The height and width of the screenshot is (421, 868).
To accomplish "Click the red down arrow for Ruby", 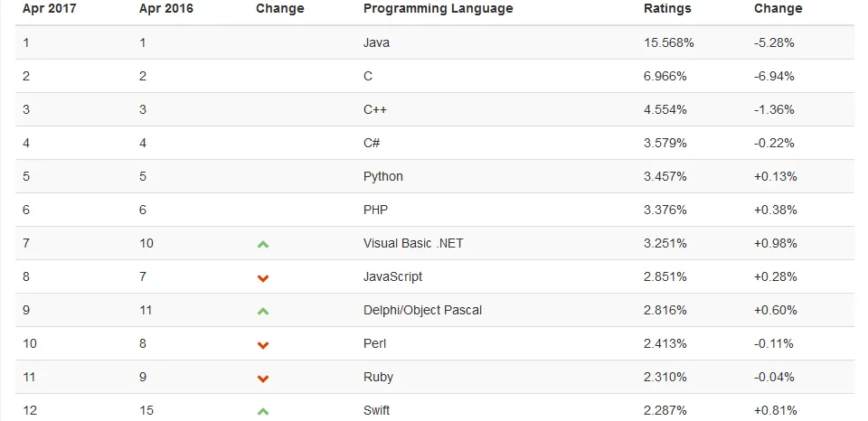I will pyautogui.click(x=263, y=378).
